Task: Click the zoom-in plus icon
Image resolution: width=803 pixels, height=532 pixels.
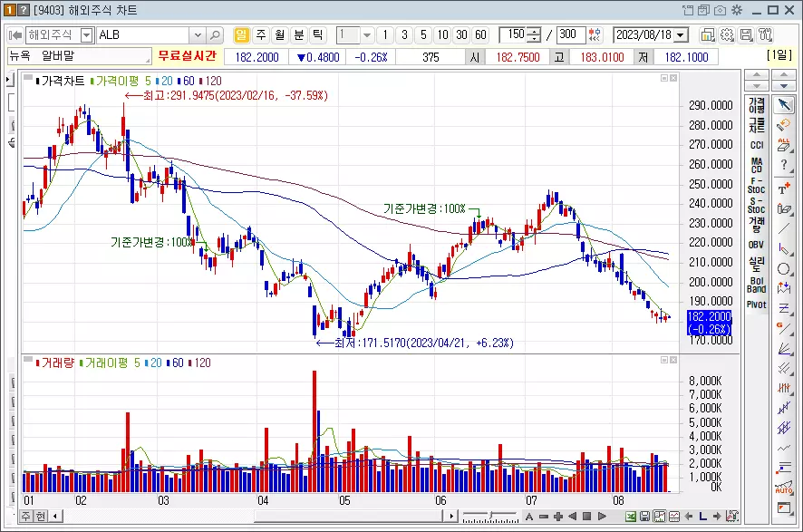Action: click(x=558, y=516)
